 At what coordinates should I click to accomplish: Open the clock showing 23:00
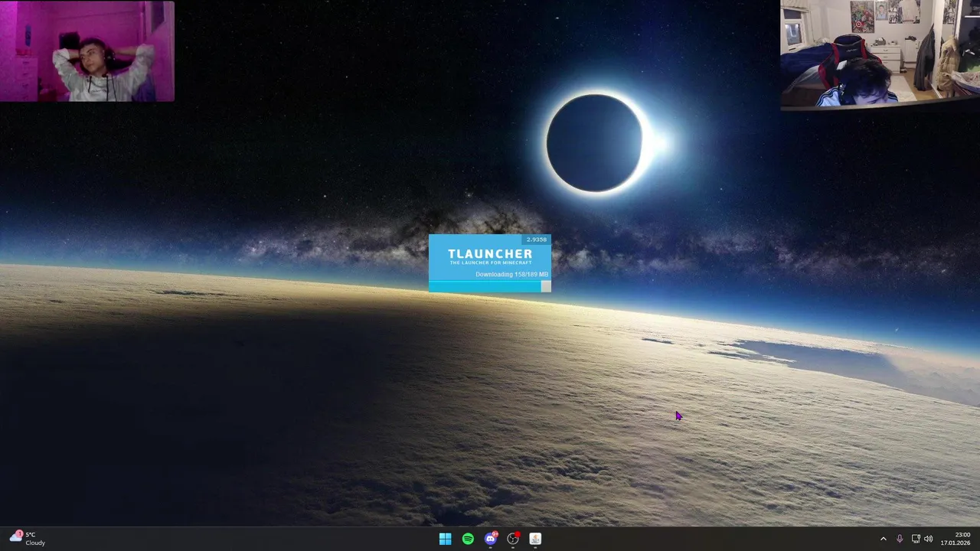pyautogui.click(x=955, y=539)
